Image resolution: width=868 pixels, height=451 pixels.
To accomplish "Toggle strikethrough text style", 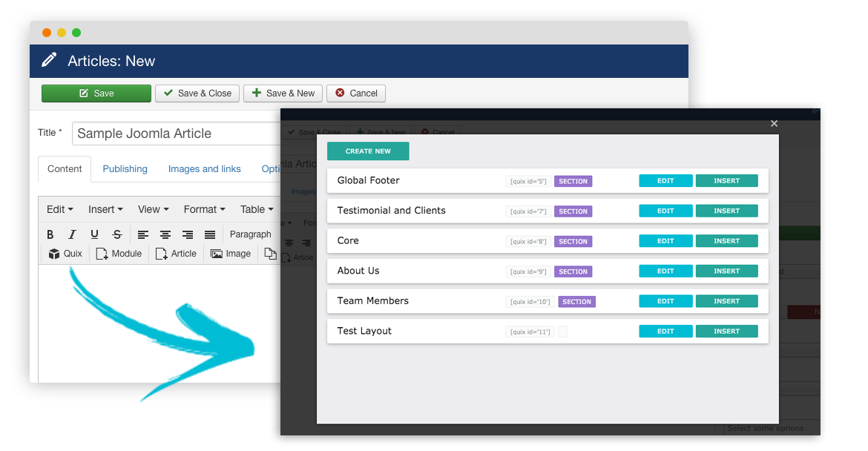I will point(116,234).
